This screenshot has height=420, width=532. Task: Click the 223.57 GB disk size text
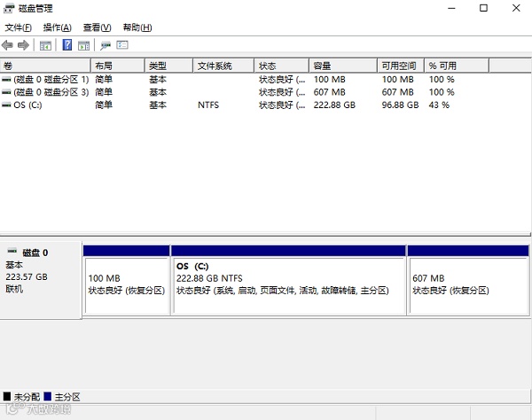tap(27, 277)
